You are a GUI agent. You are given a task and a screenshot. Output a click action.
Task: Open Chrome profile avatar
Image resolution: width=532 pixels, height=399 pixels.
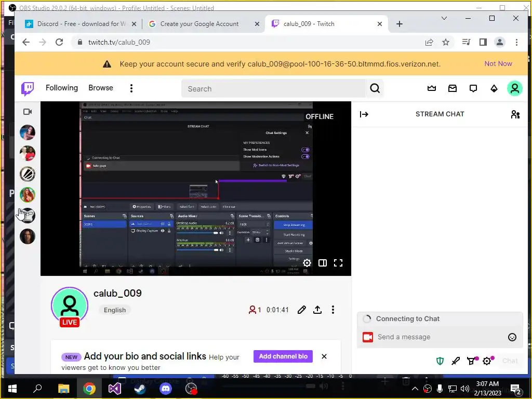(x=499, y=42)
